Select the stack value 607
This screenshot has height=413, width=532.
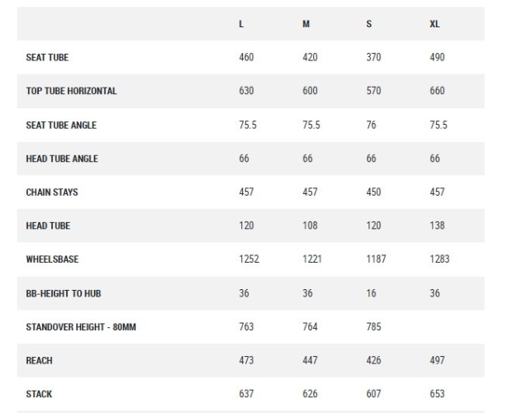pos(373,394)
